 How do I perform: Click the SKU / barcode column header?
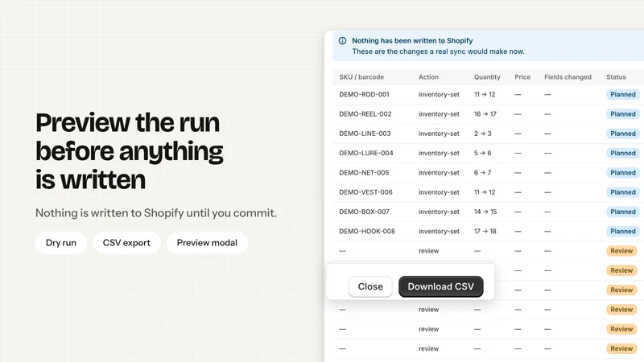click(x=361, y=76)
